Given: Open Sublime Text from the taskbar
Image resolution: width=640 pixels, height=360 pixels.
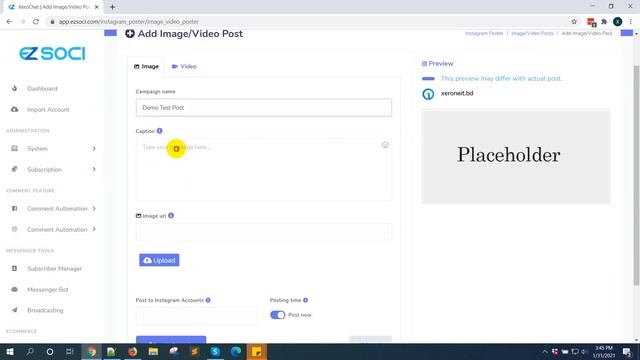Looking at the screenshot, I should tap(194, 351).
